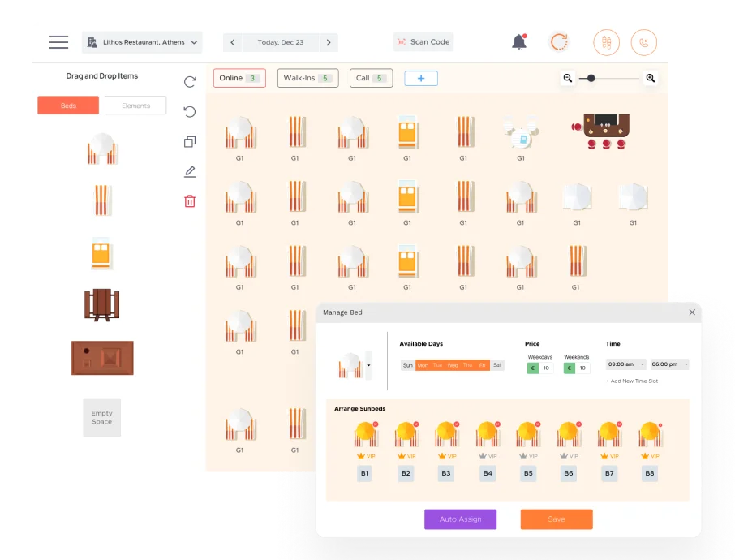Image resolution: width=735 pixels, height=560 pixels.
Task: Toggle VIP crown for sunbed B5
Action: 528,456
